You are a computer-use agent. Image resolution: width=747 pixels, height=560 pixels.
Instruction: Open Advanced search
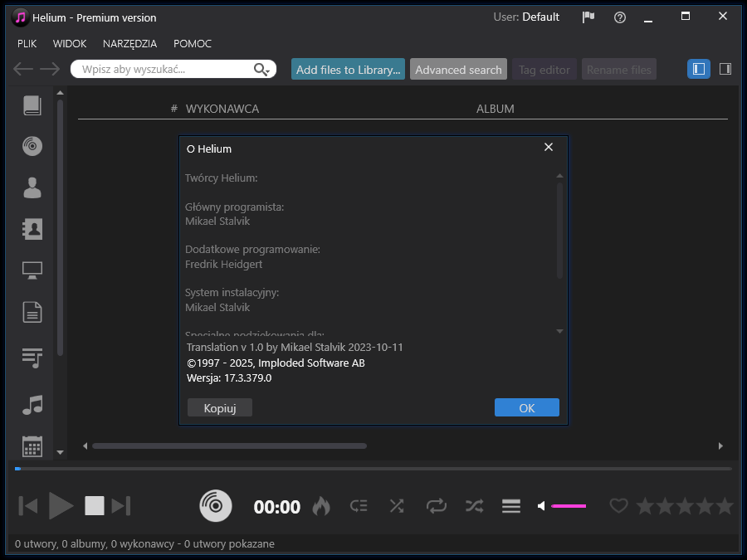(x=458, y=69)
